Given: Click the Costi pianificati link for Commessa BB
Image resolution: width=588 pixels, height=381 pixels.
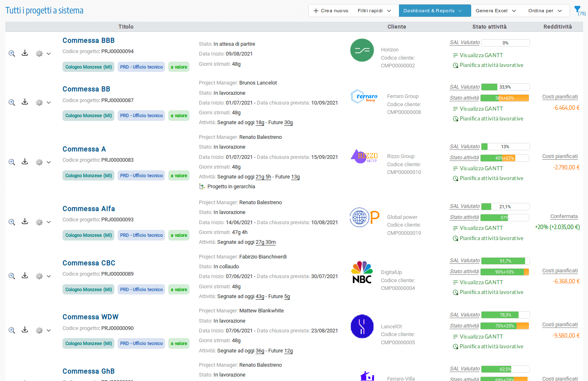Looking at the screenshot, I should pos(560,97).
